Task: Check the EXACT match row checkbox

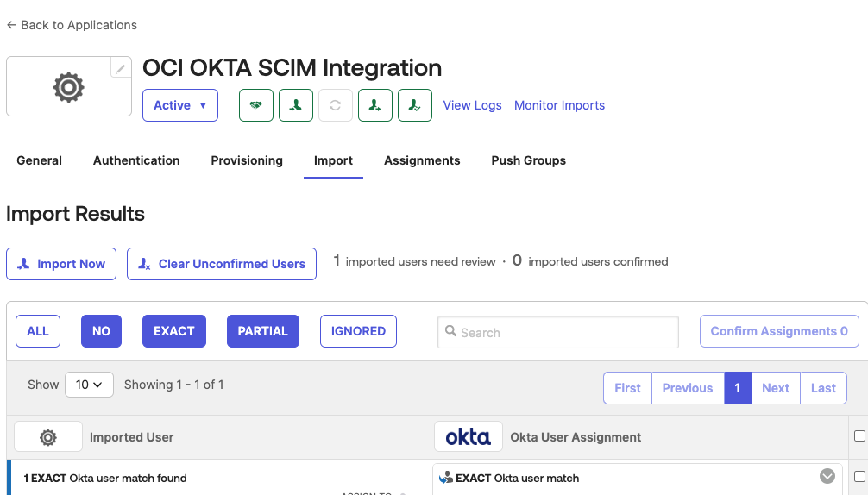Action: [859, 476]
